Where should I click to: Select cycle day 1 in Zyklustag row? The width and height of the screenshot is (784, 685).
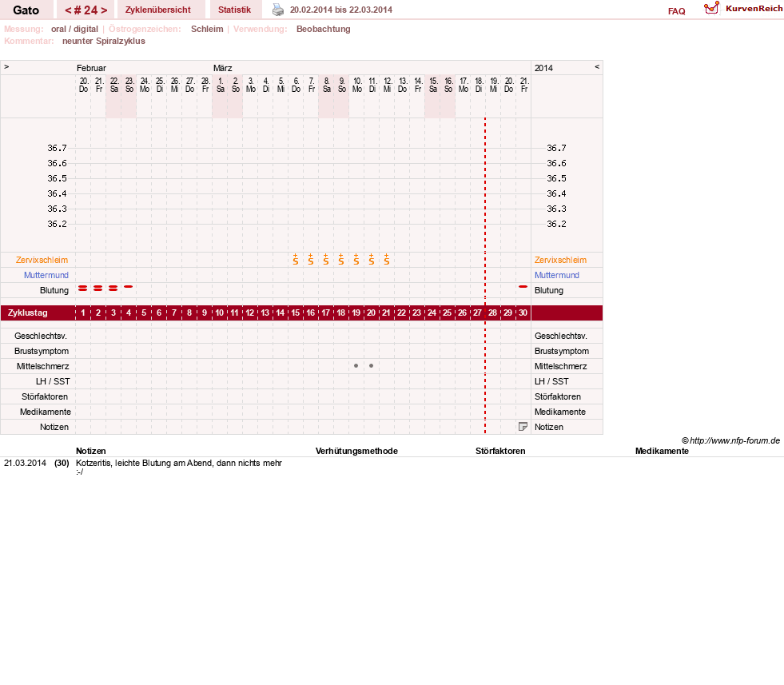click(83, 313)
